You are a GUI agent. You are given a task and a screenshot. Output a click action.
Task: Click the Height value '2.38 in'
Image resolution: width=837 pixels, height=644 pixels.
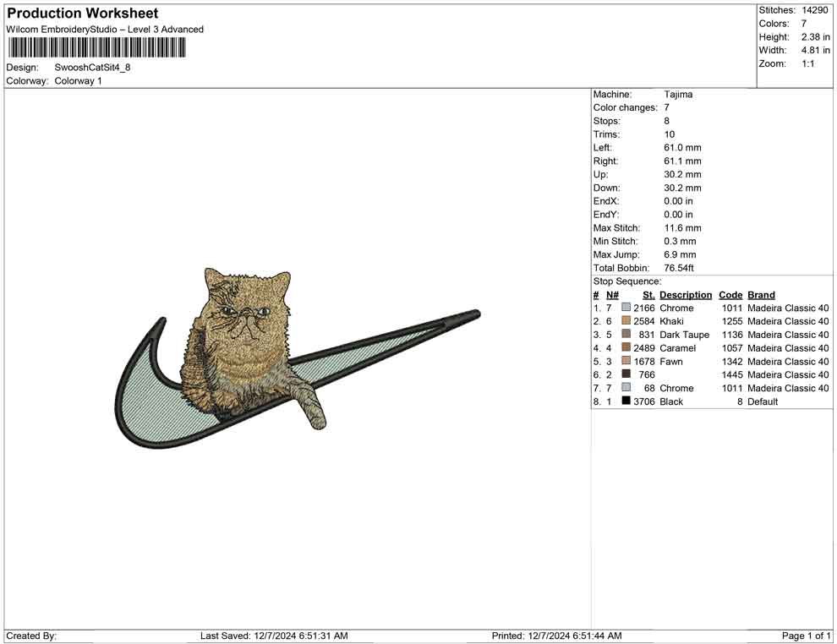815,37
